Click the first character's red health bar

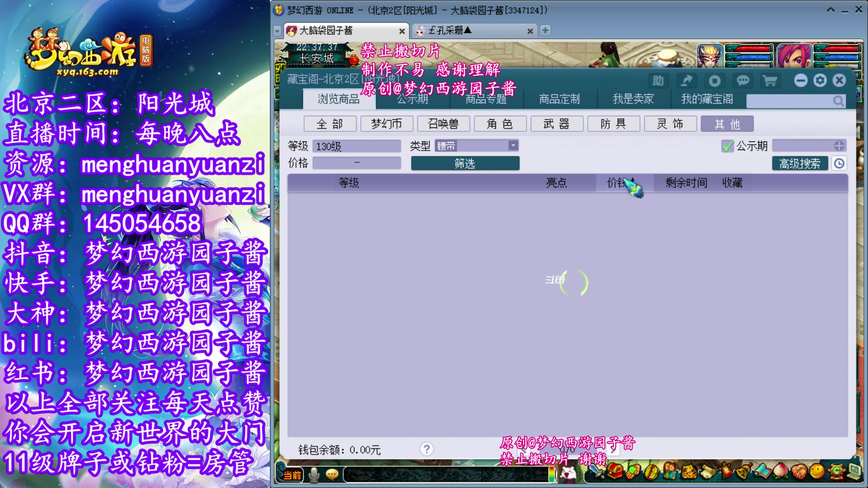[749, 48]
